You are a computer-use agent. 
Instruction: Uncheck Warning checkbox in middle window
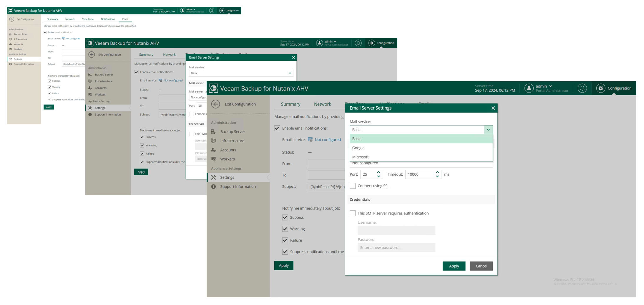(x=142, y=145)
